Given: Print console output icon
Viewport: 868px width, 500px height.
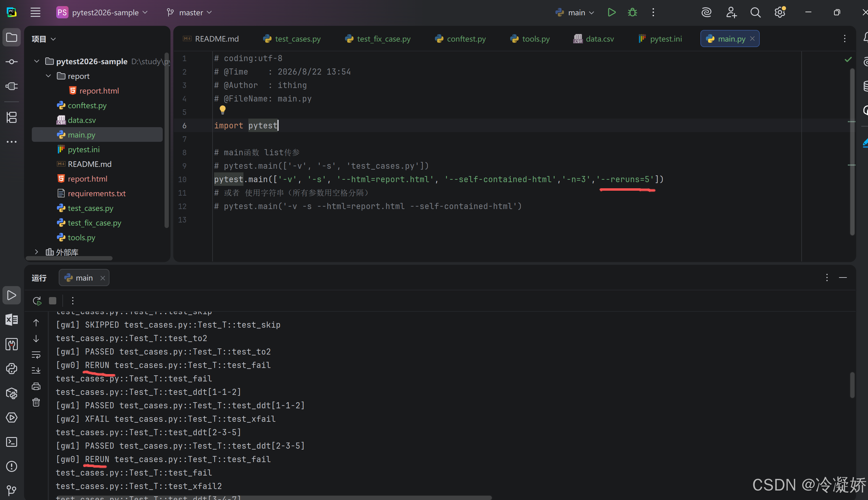Looking at the screenshot, I should click(x=36, y=386).
